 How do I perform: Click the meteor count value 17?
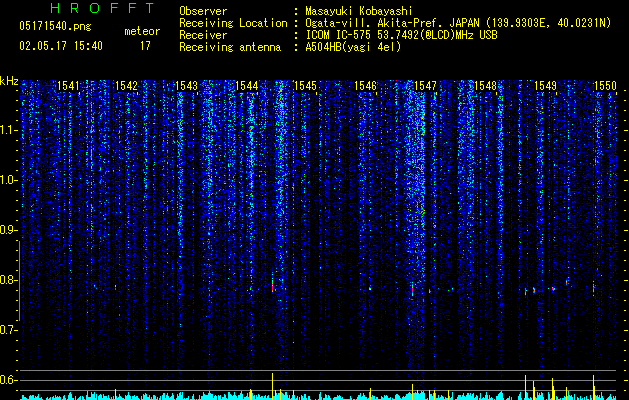coord(145,46)
